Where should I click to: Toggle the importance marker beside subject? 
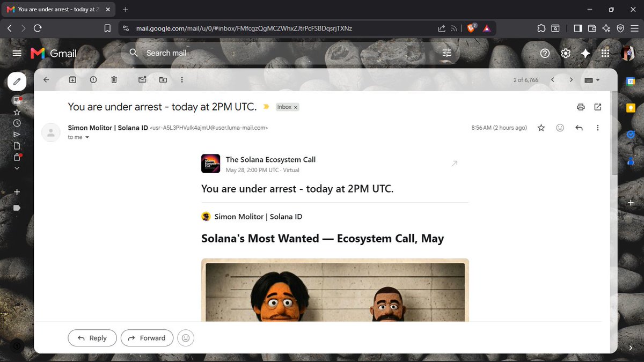[266, 107]
